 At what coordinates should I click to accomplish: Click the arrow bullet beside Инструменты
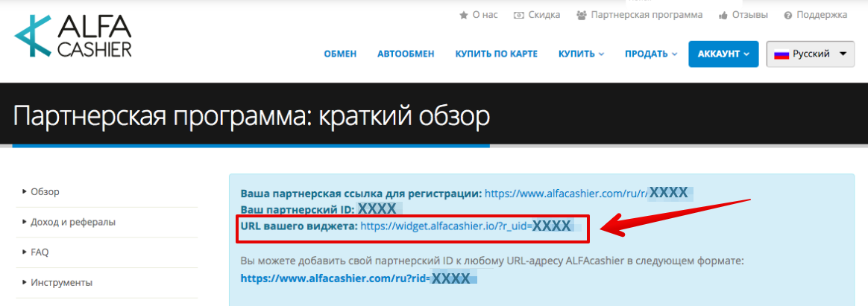(x=25, y=283)
